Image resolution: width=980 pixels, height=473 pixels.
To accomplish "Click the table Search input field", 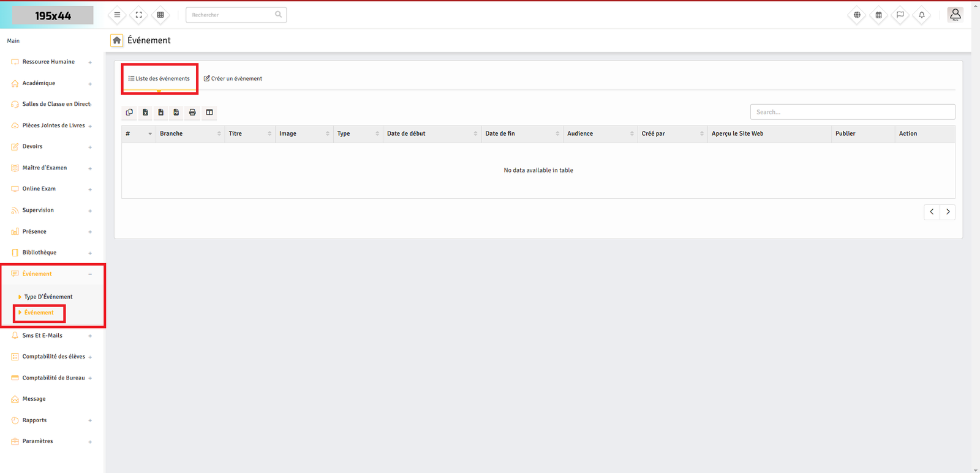I will [x=852, y=112].
